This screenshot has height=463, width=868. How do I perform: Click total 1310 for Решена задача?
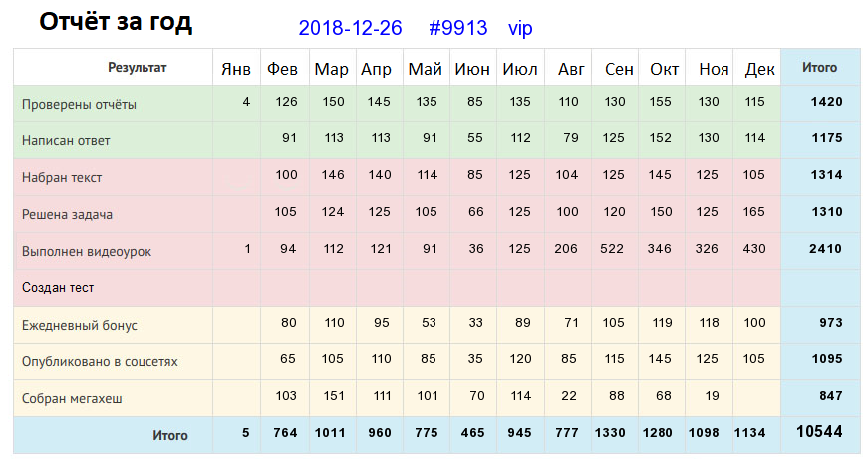coord(827,212)
